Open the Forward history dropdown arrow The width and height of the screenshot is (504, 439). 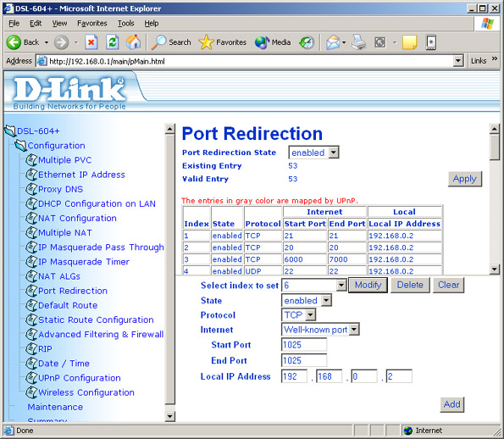point(76,42)
